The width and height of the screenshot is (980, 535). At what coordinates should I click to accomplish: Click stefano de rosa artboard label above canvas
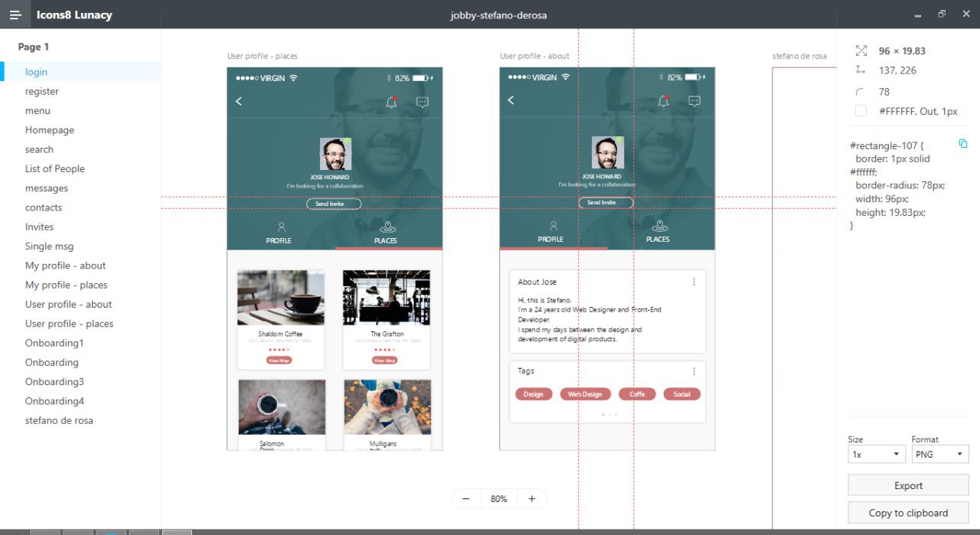[x=799, y=56]
